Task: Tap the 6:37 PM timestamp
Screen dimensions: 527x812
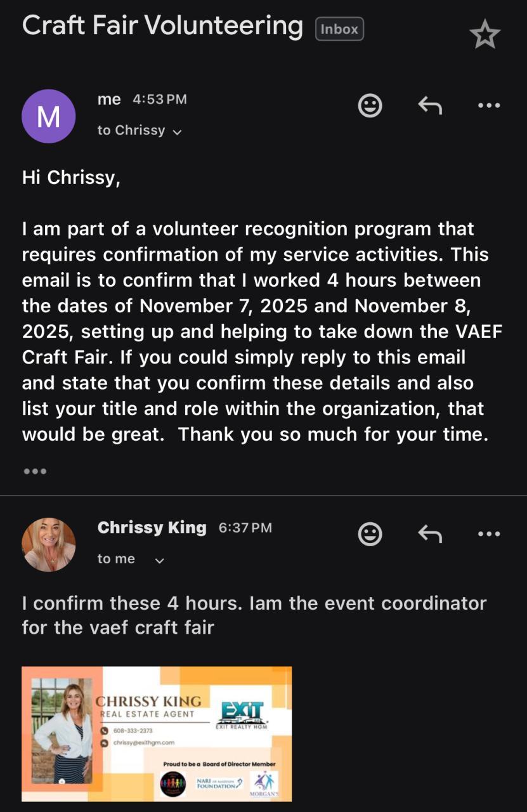Action: click(x=245, y=528)
